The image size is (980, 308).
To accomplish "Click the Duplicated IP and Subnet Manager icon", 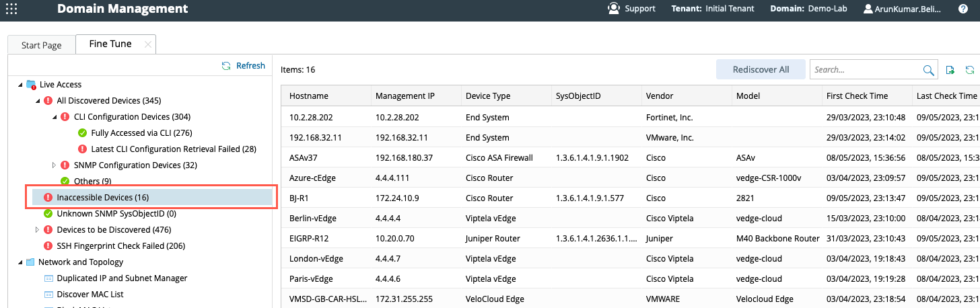I will [48, 278].
